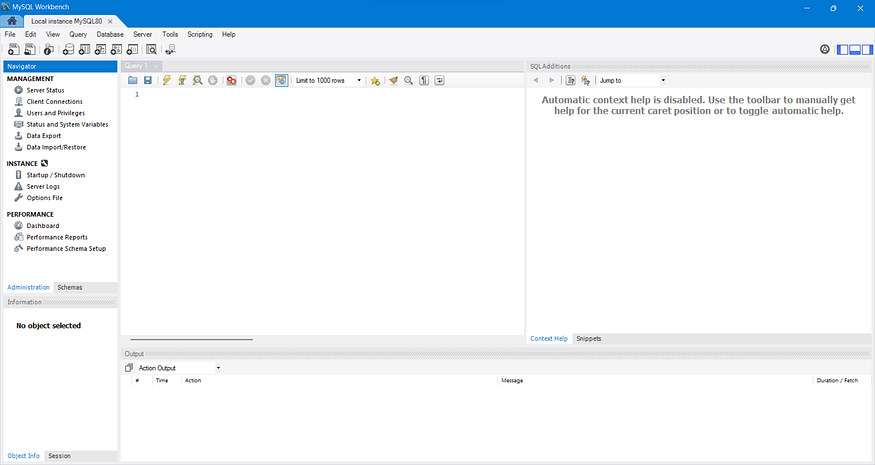
Task: Save the script with the floppy disk icon
Action: (148, 80)
